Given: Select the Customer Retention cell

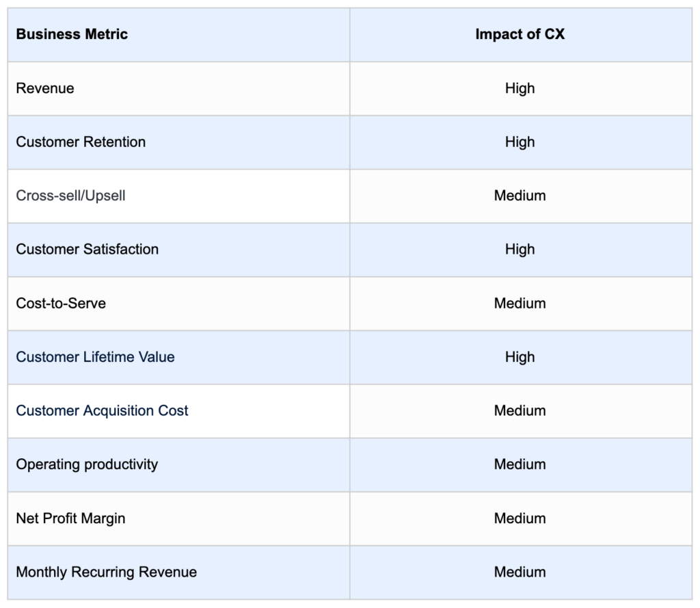Looking at the screenshot, I should [x=178, y=142].
